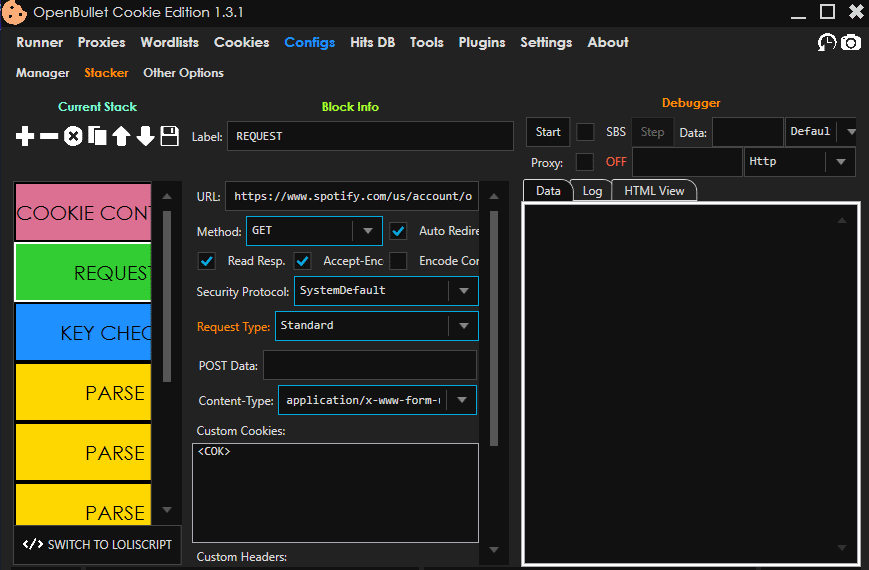Open the Runner menu
The image size is (869, 570).
[x=39, y=42]
